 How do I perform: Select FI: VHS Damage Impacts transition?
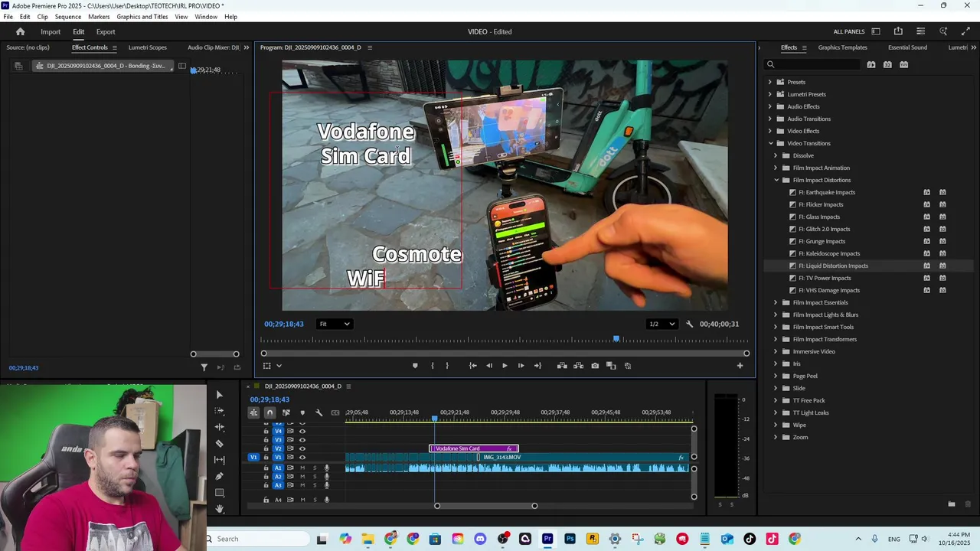[x=829, y=290]
